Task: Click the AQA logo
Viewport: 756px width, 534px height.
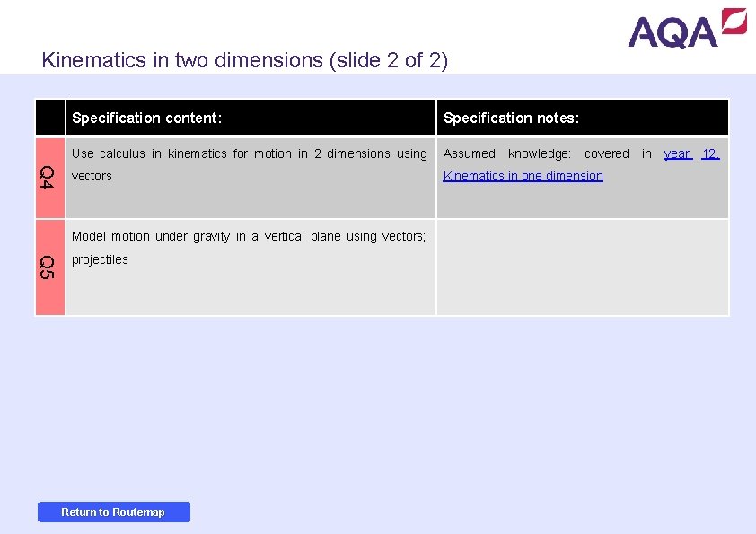Action: click(x=687, y=29)
